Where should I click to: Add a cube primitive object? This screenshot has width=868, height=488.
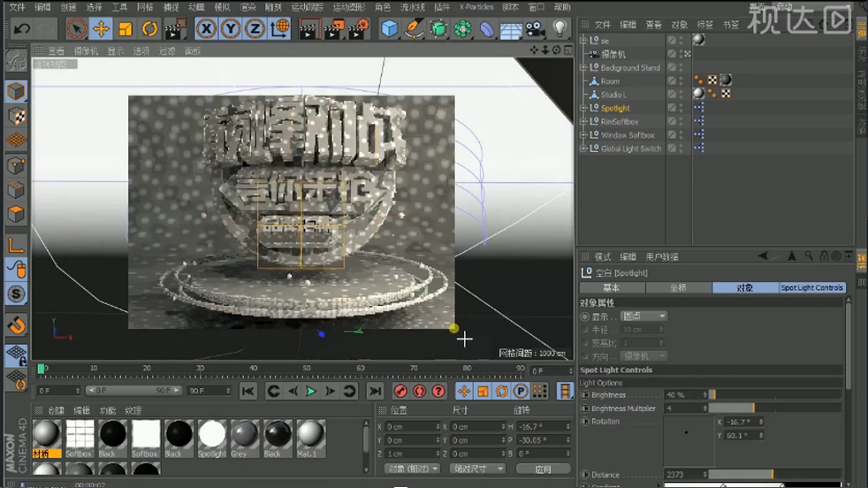[x=389, y=28]
